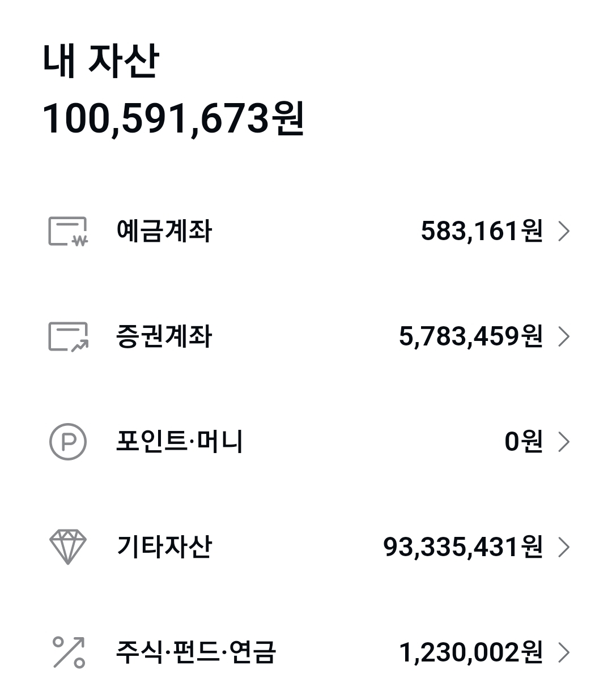Open the 주식·펀드·연금 label
This screenshot has width=612, height=700.
coord(196,652)
